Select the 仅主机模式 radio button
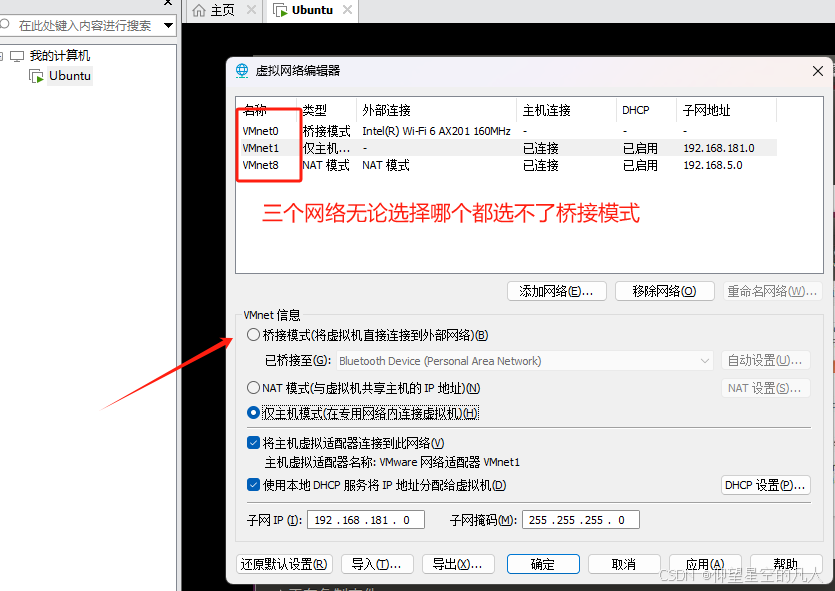Viewport: 835px width, 591px height. tap(253, 413)
